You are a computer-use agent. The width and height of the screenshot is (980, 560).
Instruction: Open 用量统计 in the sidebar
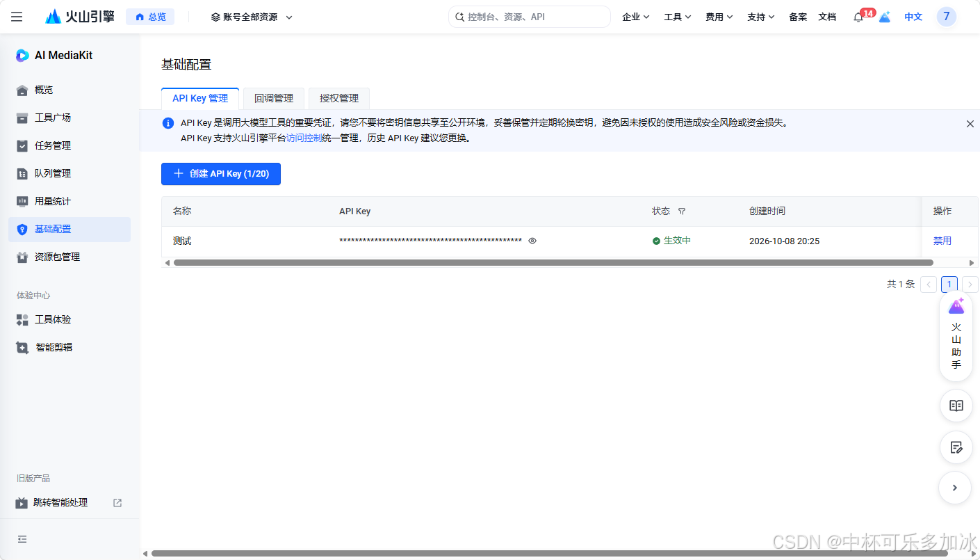click(70, 201)
